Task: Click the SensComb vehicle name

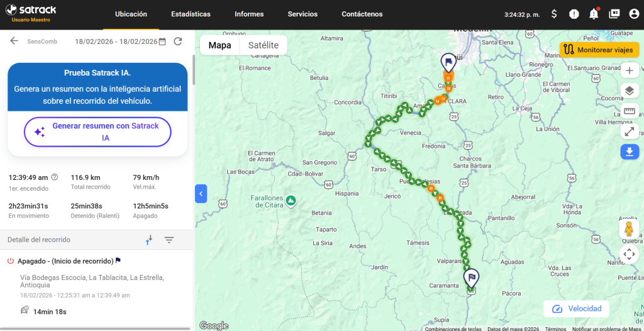Action: click(42, 42)
